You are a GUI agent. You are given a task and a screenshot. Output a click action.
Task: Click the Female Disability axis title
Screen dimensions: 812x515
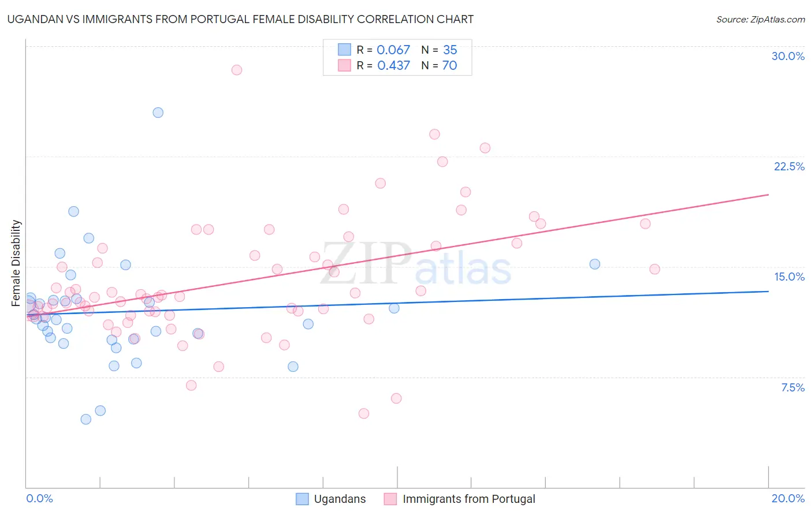[x=16, y=263]
